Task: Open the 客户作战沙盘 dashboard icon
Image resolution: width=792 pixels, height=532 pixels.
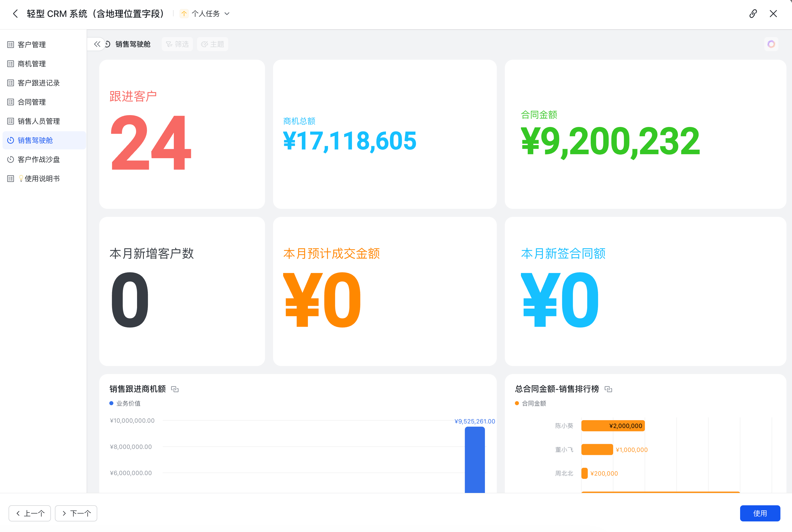Action: [x=11, y=159]
